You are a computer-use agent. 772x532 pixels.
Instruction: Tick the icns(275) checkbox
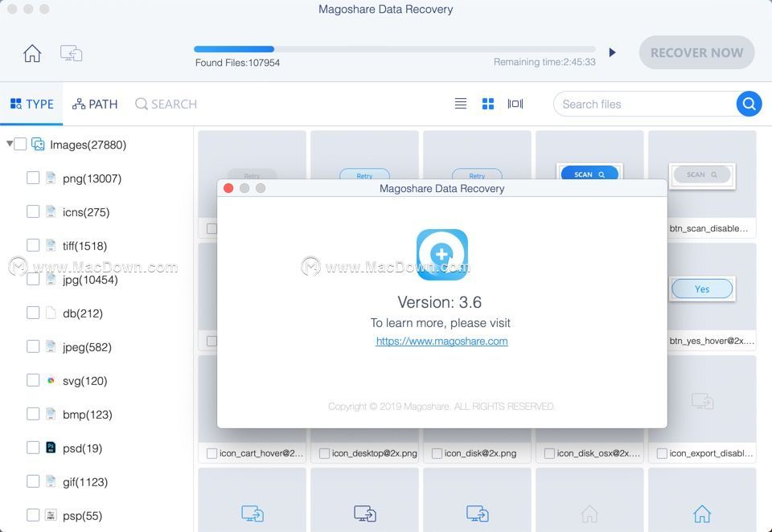33,211
